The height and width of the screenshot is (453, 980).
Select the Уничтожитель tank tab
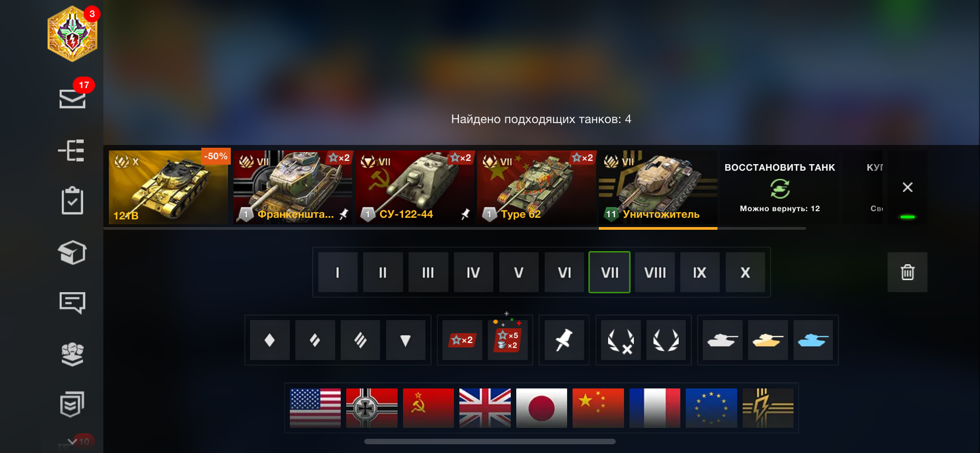click(x=658, y=189)
